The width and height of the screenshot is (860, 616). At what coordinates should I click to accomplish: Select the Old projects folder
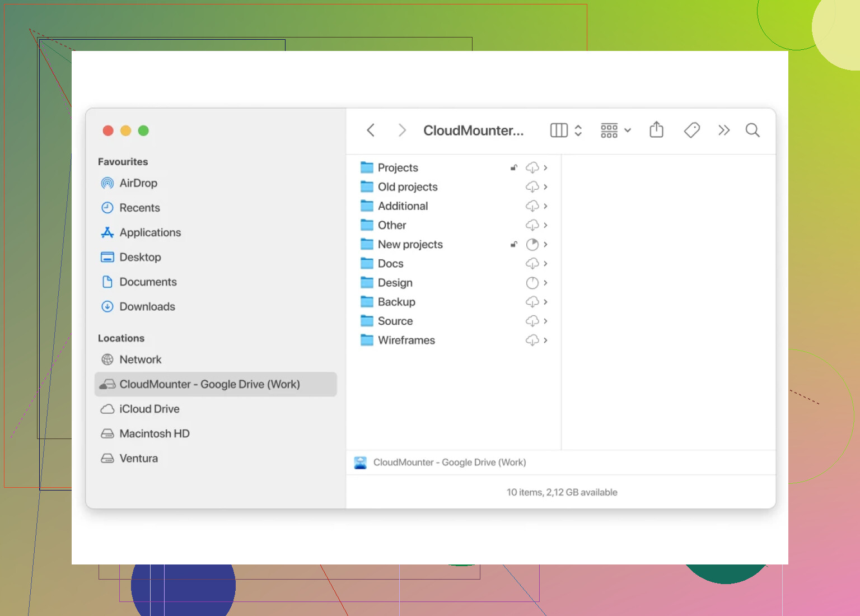click(x=454, y=186)
